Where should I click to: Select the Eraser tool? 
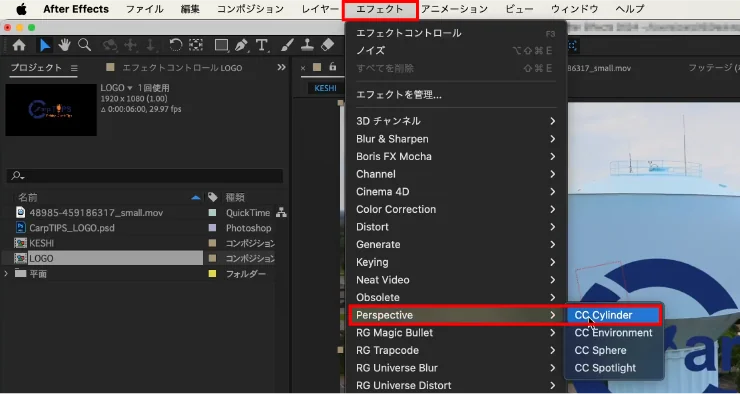point(328,45)
